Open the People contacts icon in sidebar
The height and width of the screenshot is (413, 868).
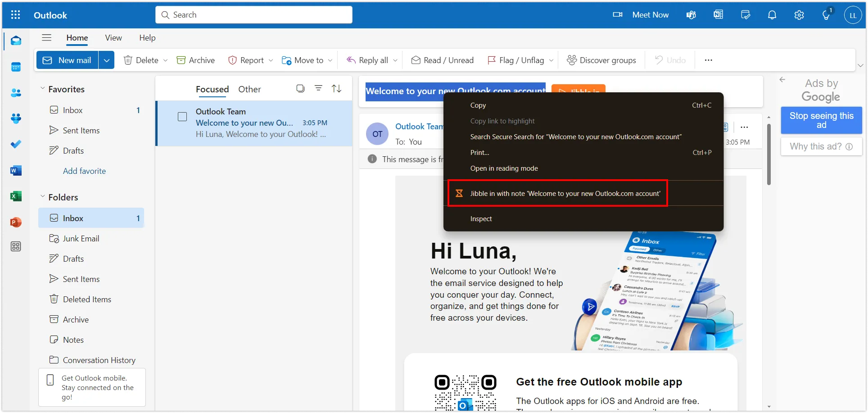point(16,93)
